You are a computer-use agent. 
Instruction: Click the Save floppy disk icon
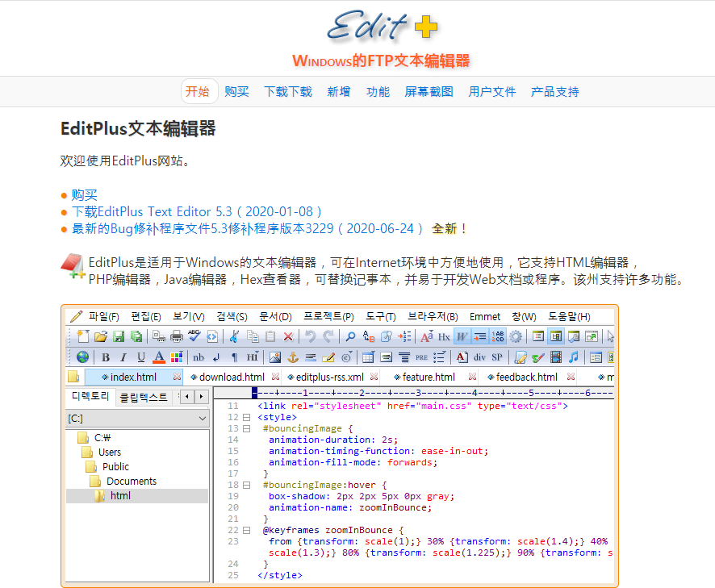[119, 336]
